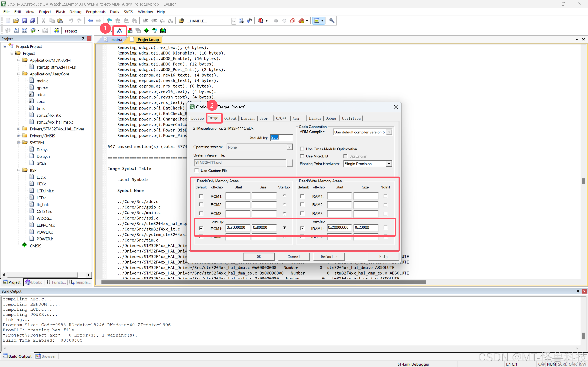Switch to the Linker tab
588x367 pixels.
tap(315, 119)
